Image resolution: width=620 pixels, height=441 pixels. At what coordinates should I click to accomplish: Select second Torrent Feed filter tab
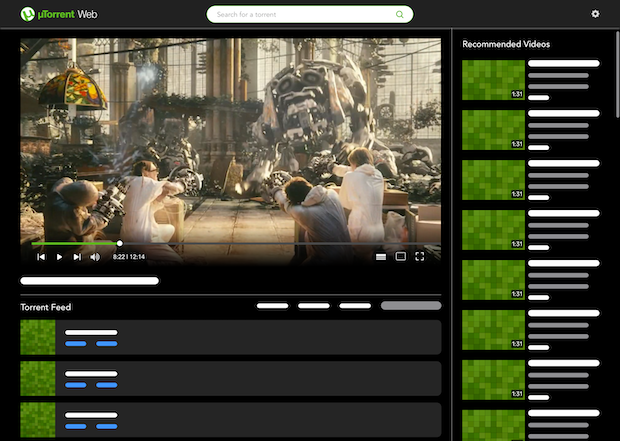coord(314,306)
